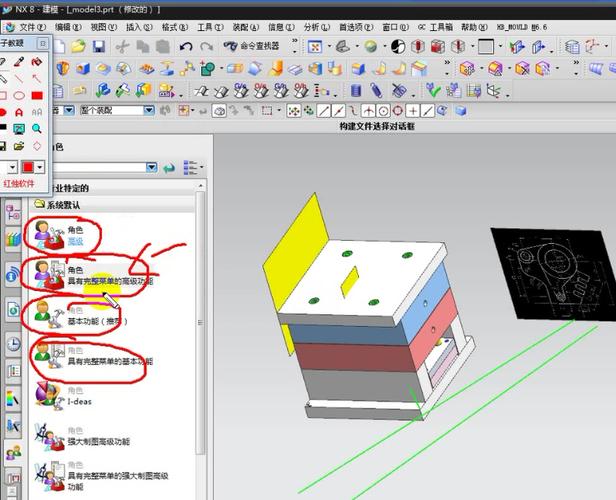Select the I-deas role
Screen dimensions: 616x500
(x=112, y=396)
